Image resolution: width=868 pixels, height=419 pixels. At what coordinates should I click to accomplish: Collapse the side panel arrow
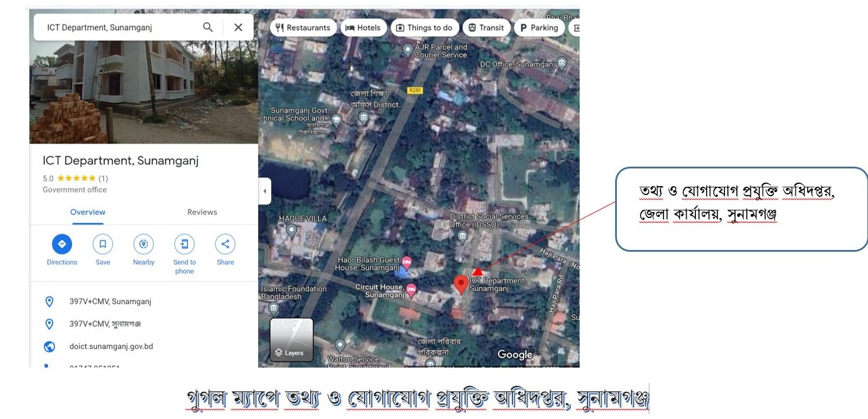(x=265, y=191)
